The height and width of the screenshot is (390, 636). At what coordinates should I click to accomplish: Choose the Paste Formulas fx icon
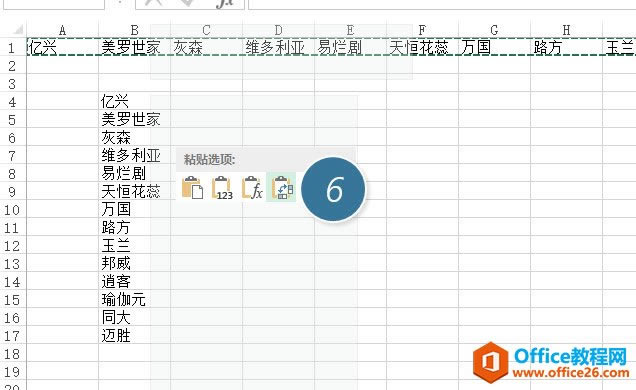[x=252, y=187]
